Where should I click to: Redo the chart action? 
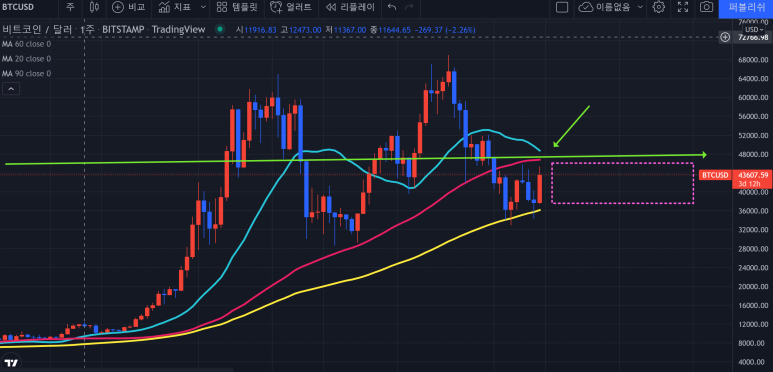click(409, 7)
